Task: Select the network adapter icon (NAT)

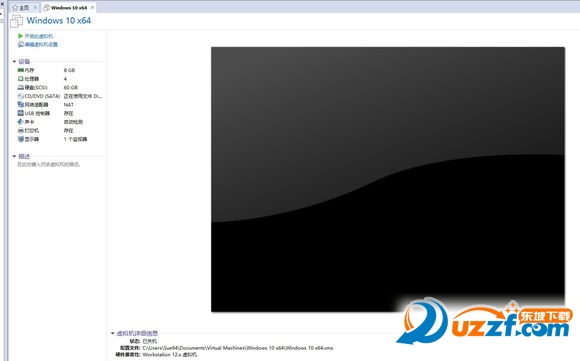Action: (21, 104)
